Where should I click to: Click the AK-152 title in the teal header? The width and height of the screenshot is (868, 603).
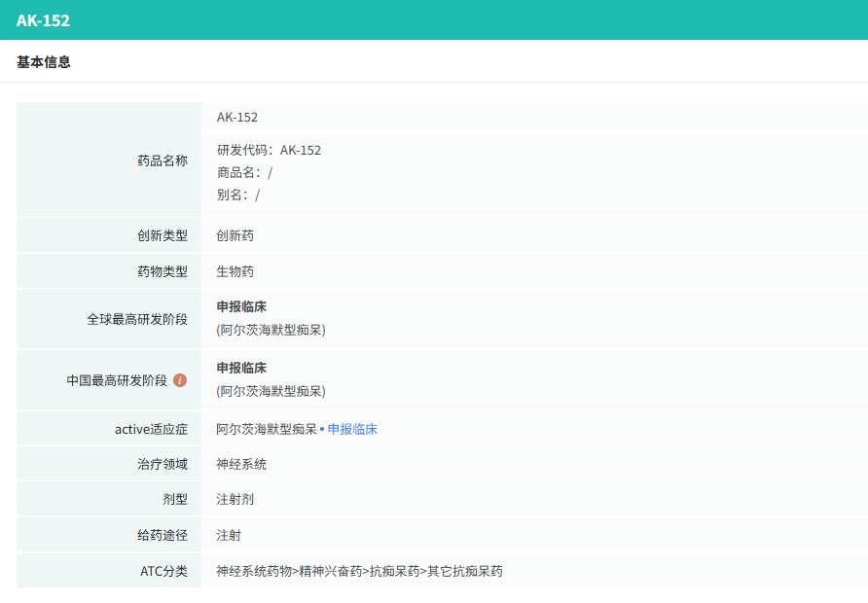tap(43, 20)
